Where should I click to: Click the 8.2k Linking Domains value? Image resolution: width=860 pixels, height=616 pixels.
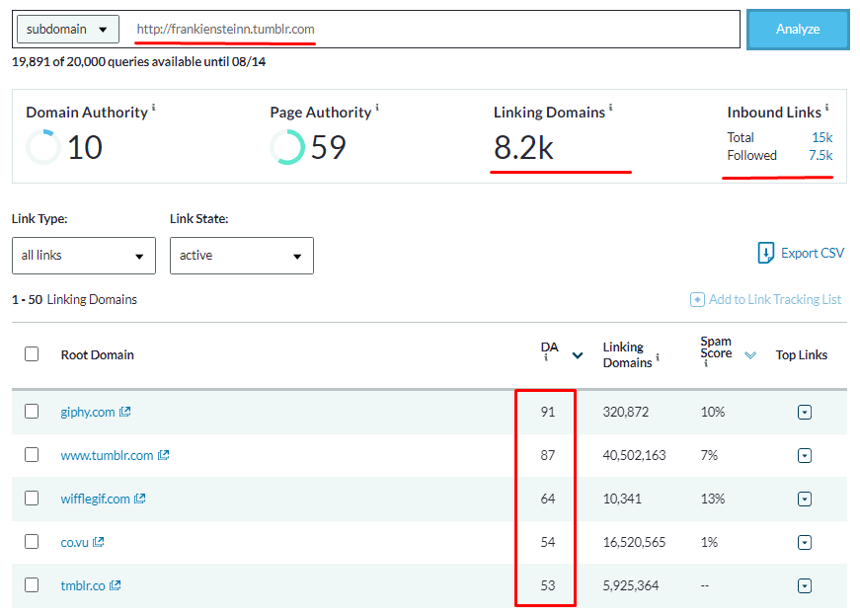pyautogui.click(x=523, y=147)
